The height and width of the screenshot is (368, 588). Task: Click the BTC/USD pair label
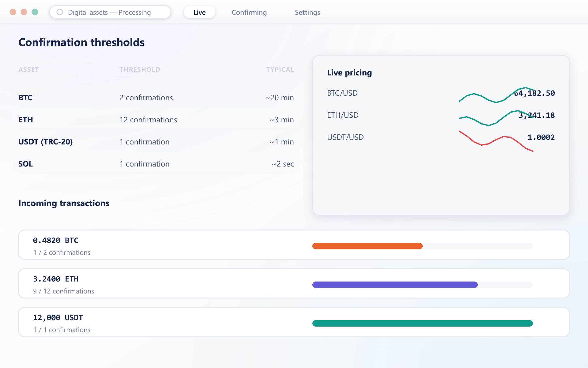342,93
